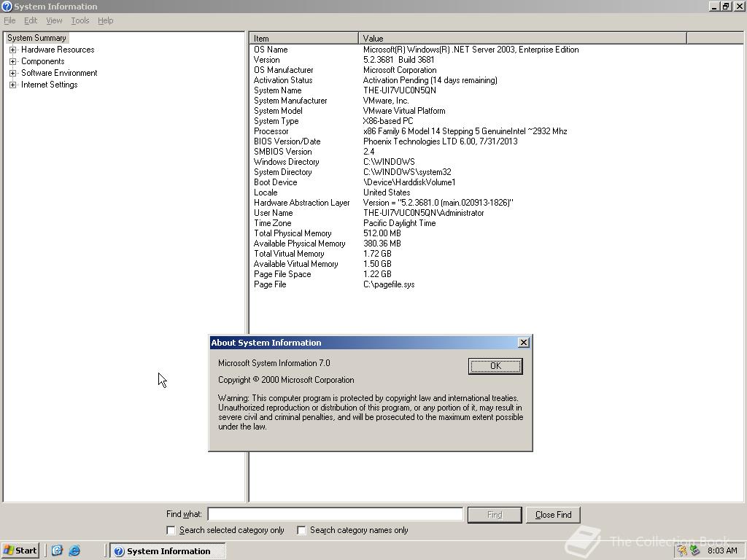Screen dimensions: 747x560
Task: Open the Edit menu
Action: pyautogui.click(x=31, y=20)
